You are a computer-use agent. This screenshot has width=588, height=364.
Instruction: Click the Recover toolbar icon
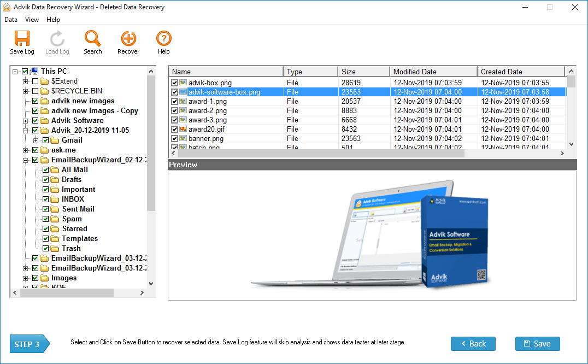(x=128, y=38)
